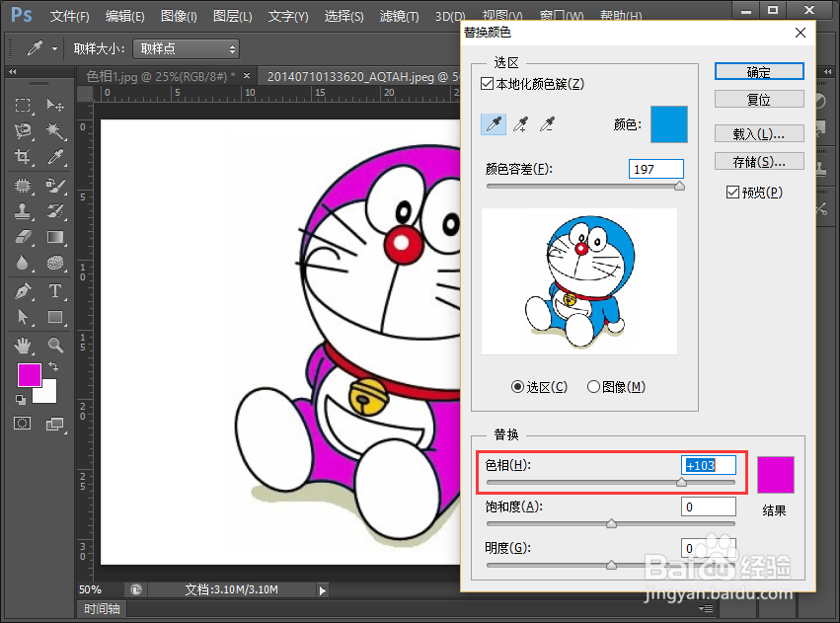This screenshot has width=840, height=623.
Task: Click the 饱和度 saturation slider handle
Action: coord(611,523)
